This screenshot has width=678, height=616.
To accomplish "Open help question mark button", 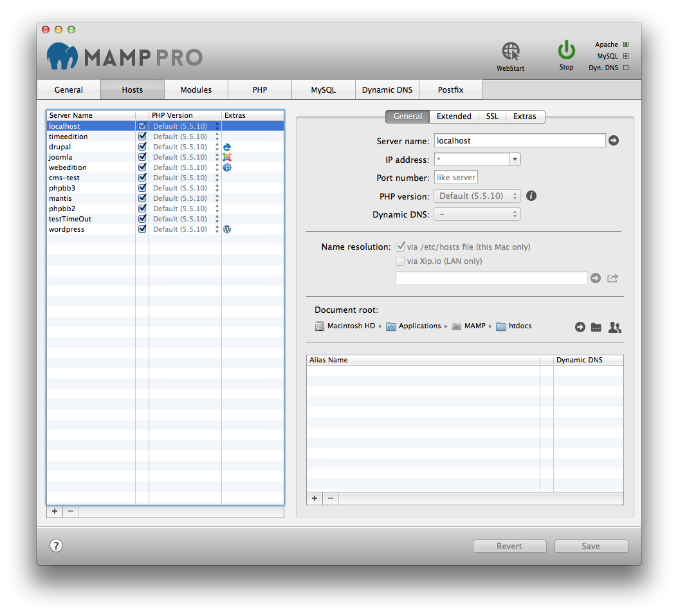I will click(56, 546).
